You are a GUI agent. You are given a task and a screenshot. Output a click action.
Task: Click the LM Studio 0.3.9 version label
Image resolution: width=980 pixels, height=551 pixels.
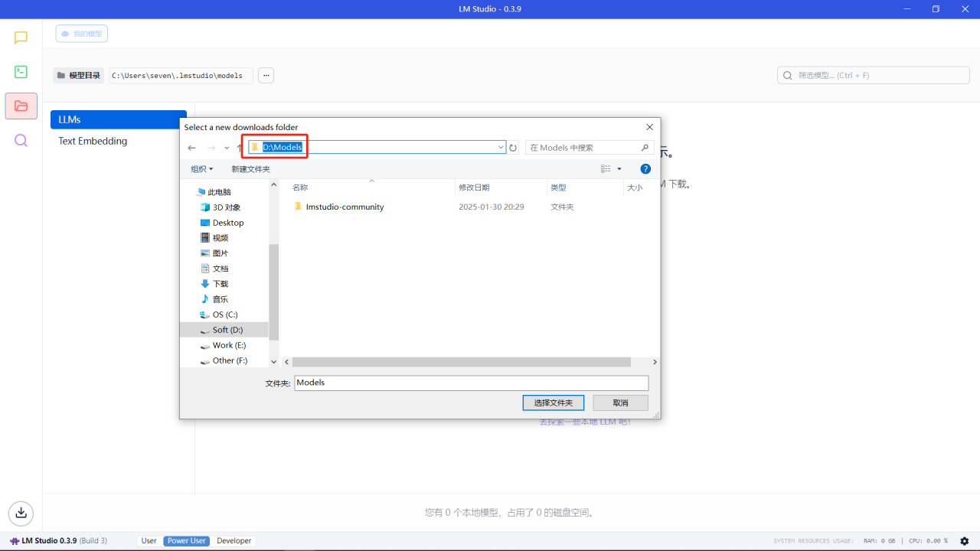[x=49, y=541]
